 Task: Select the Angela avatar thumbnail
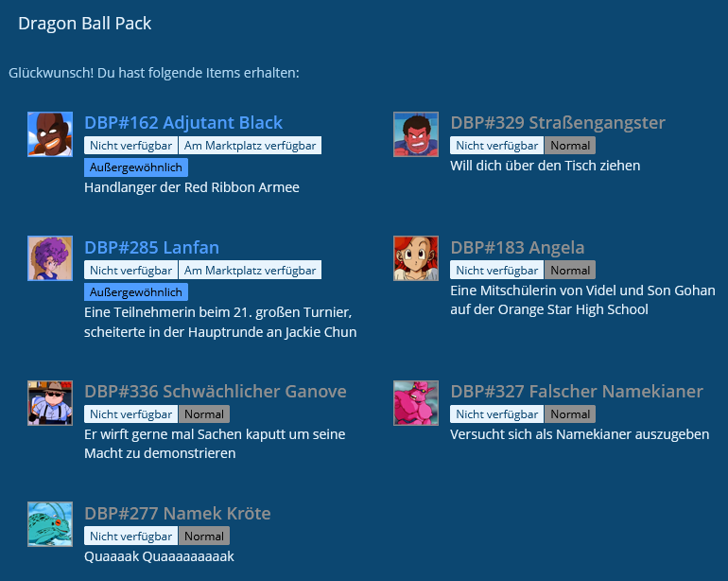click(x=416, y=259)
